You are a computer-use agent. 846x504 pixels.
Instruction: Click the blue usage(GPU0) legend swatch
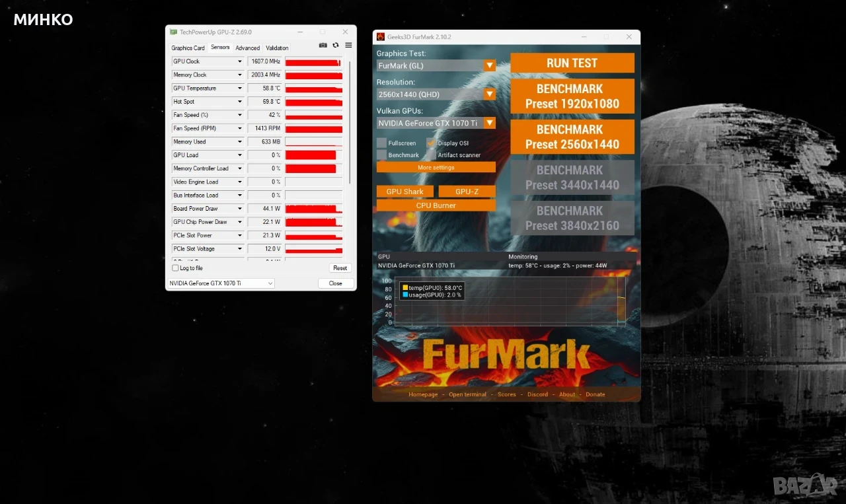405,295
